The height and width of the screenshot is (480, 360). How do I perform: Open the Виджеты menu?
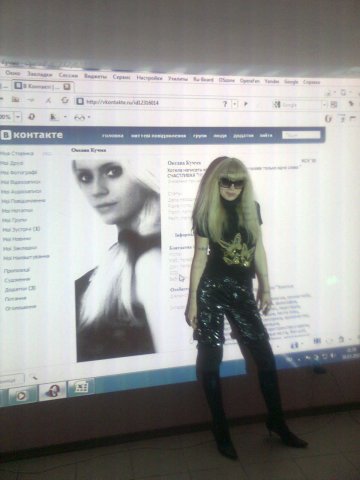[96, 76]
